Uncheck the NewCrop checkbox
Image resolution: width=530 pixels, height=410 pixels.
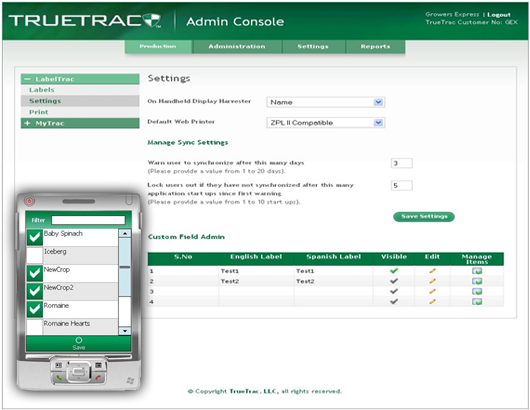(x=34, y=273)
